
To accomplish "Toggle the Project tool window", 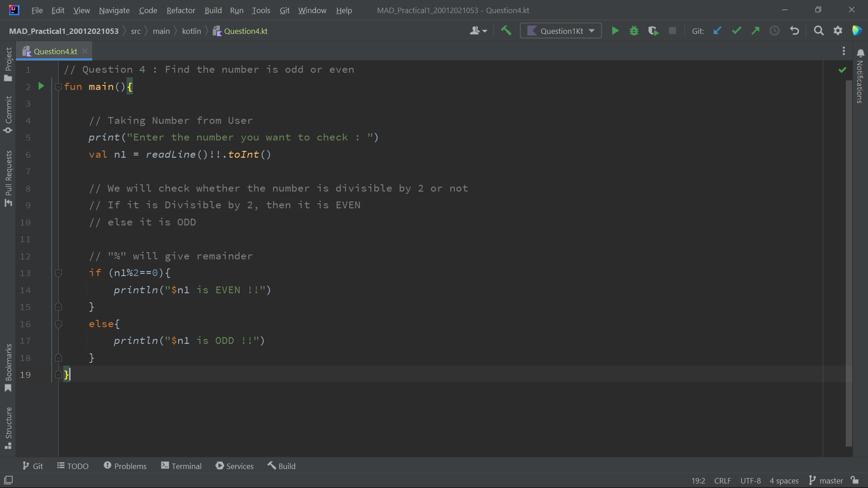I will pyautogui.click(x=8, y=63).
